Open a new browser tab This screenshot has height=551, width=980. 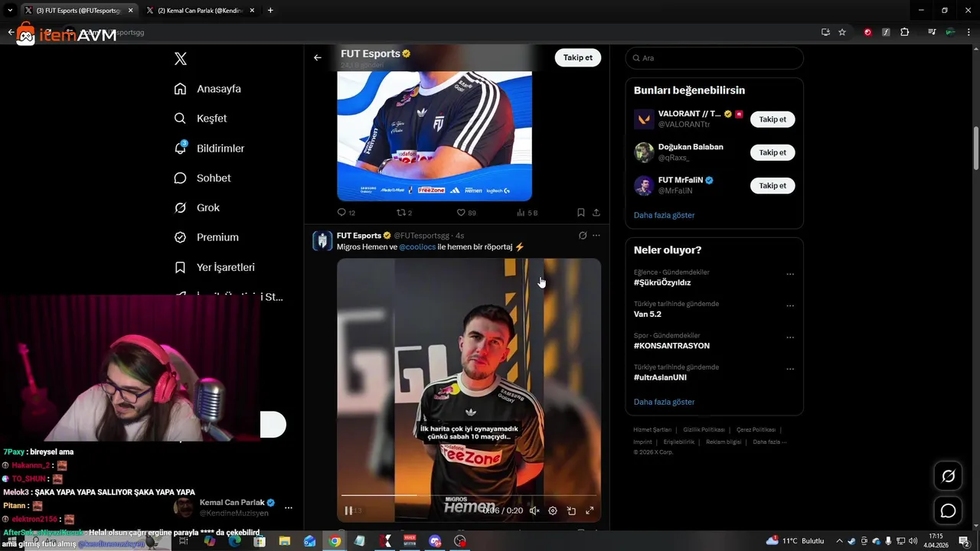click(270, 11)
